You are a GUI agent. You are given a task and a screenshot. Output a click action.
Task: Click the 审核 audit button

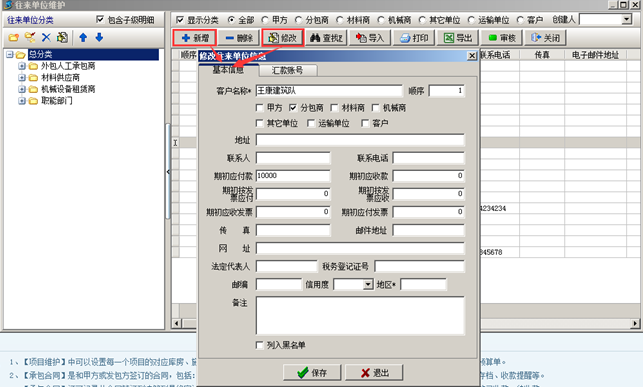(502, 38)
